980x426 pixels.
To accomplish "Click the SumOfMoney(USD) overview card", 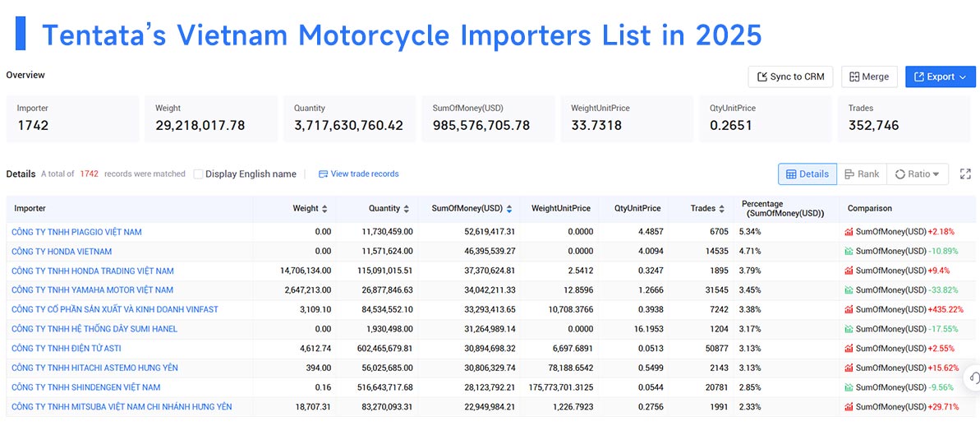I will click(x=488, y=119).
